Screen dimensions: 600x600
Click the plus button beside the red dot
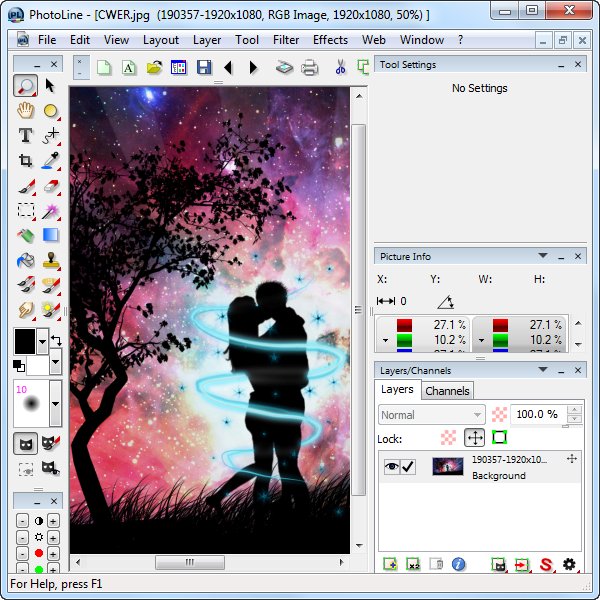pyautogui.click(x=53, y=552)
